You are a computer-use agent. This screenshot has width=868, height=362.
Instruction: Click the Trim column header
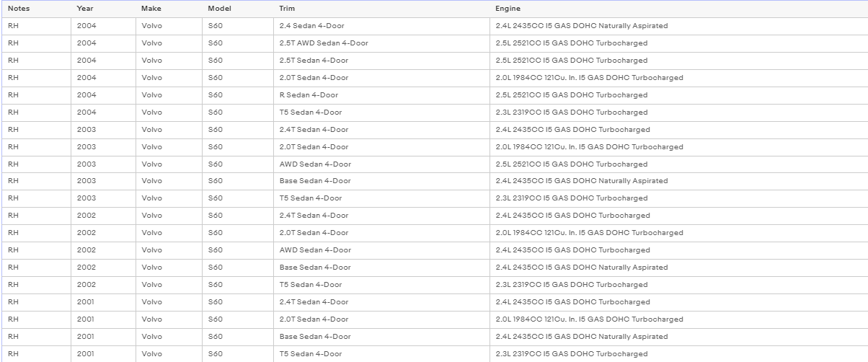coord(382,9)
